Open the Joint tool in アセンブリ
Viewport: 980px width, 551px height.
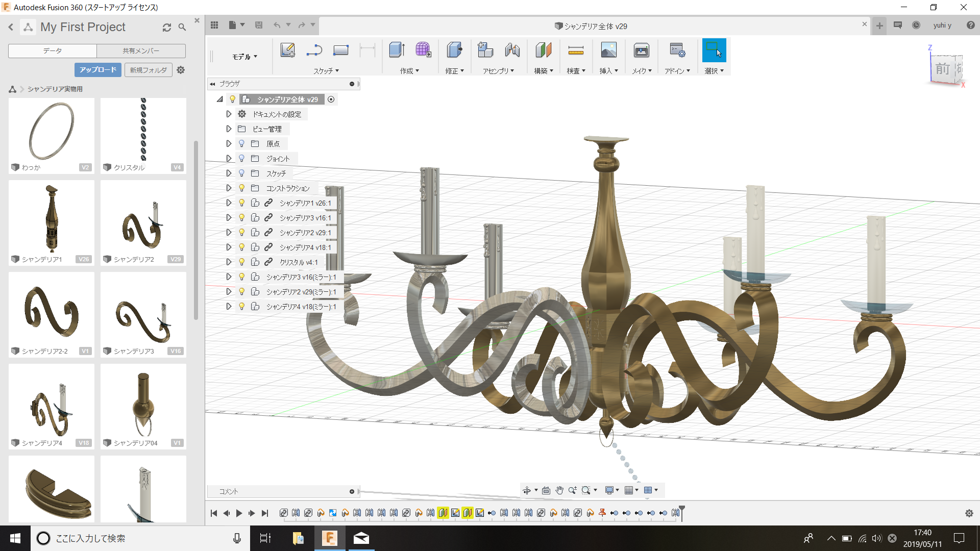(x=512, y=50)
